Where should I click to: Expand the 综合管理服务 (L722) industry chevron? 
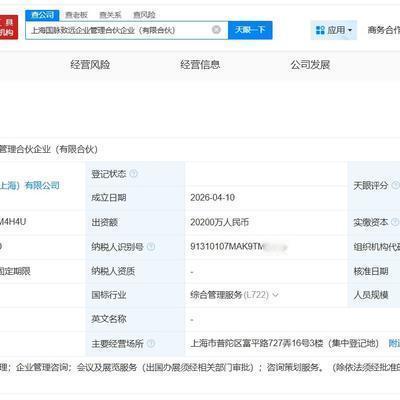(x=275, y=295)
